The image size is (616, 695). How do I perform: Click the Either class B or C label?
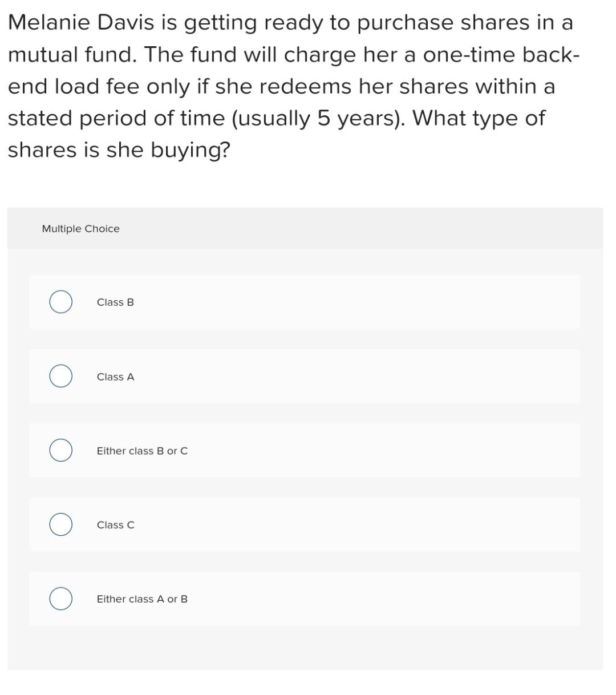click(142, 450)
